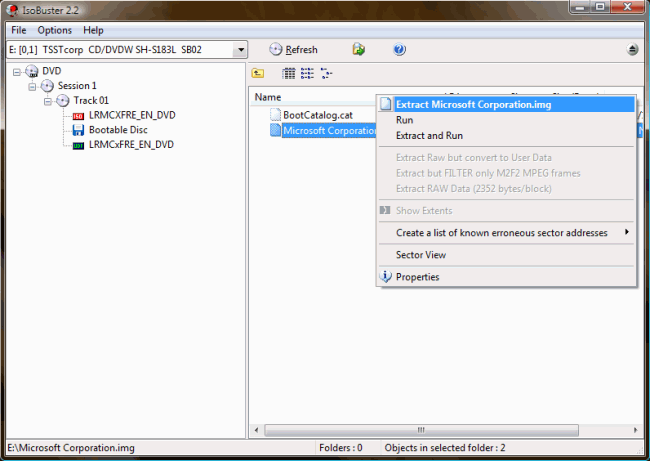Switch to large icons view

[x=289, y=73]
